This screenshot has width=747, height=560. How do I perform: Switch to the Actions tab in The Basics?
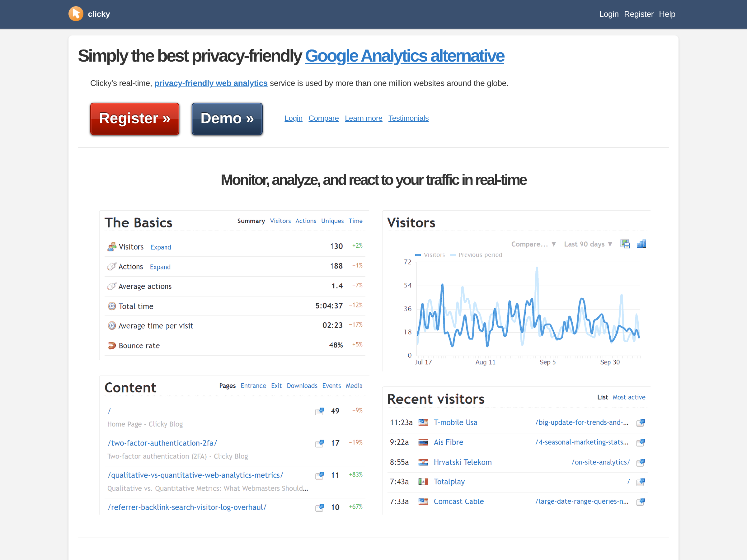(306, 221)
